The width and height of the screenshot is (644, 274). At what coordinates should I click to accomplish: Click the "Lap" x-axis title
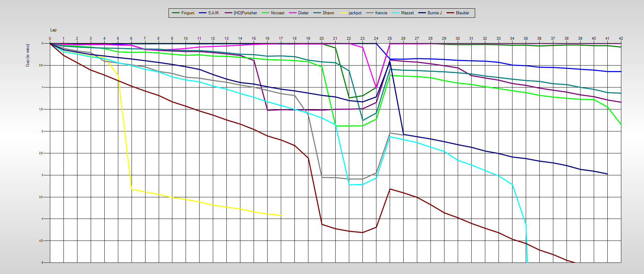(53, 30)
